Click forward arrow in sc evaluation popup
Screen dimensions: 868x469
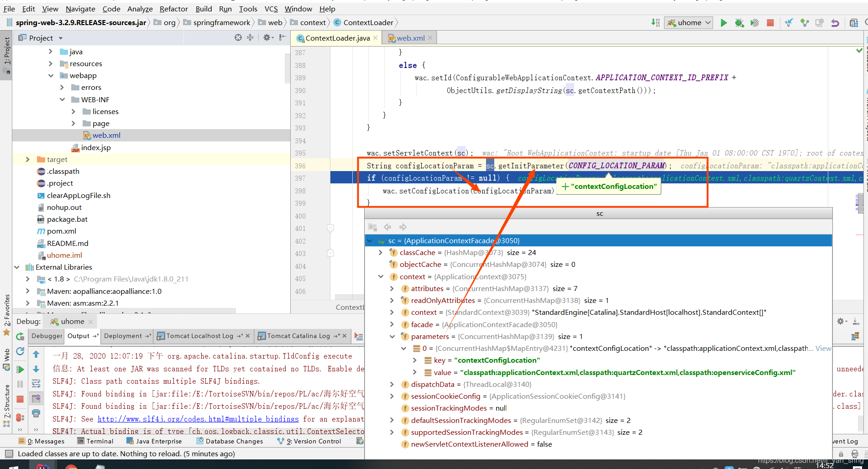(x=403, y=227)
